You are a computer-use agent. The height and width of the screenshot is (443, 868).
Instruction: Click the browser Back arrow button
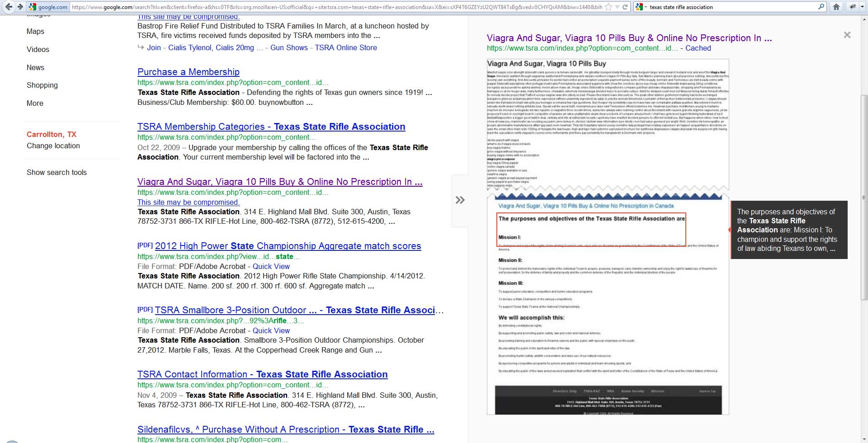point(9,7)
